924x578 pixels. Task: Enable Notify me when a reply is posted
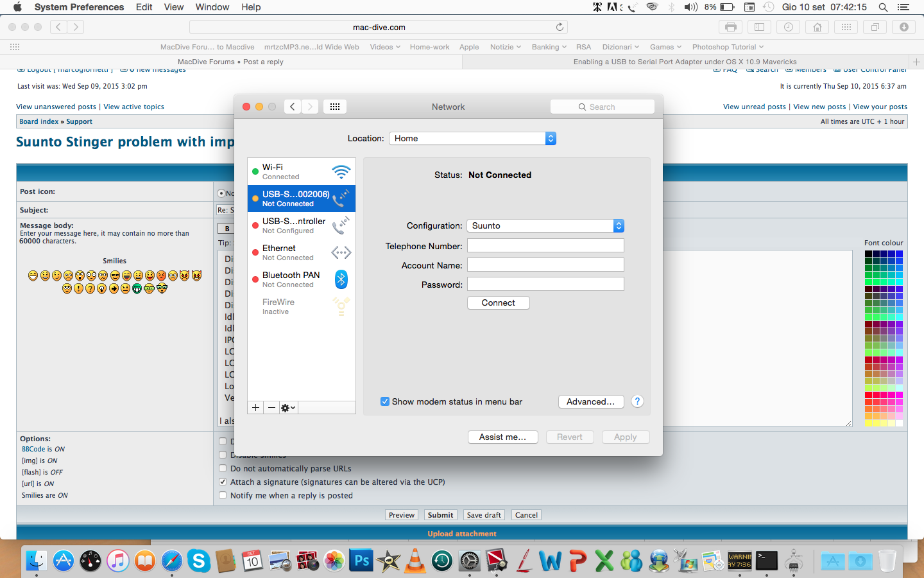coord(223,495)
